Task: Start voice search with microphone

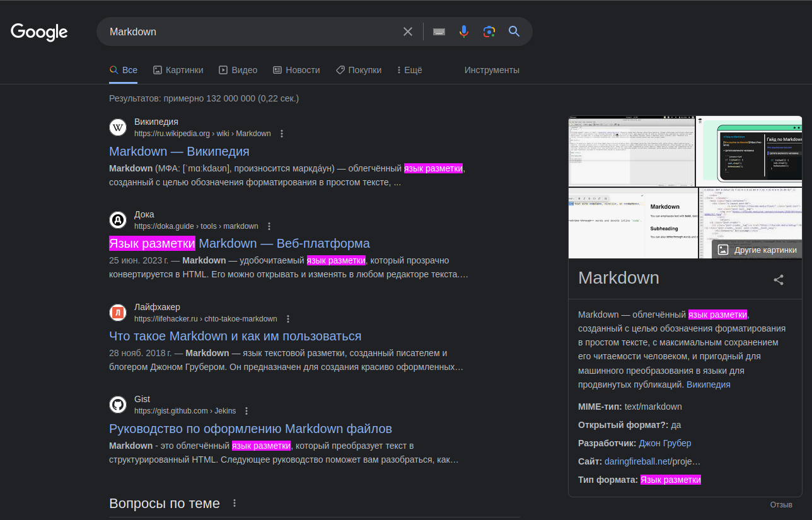Action: click(464, 32)
